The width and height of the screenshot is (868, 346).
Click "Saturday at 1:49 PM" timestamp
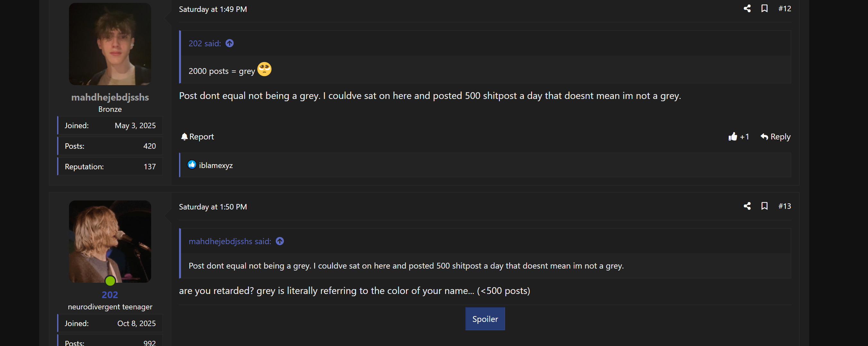(x=213, y=9)
